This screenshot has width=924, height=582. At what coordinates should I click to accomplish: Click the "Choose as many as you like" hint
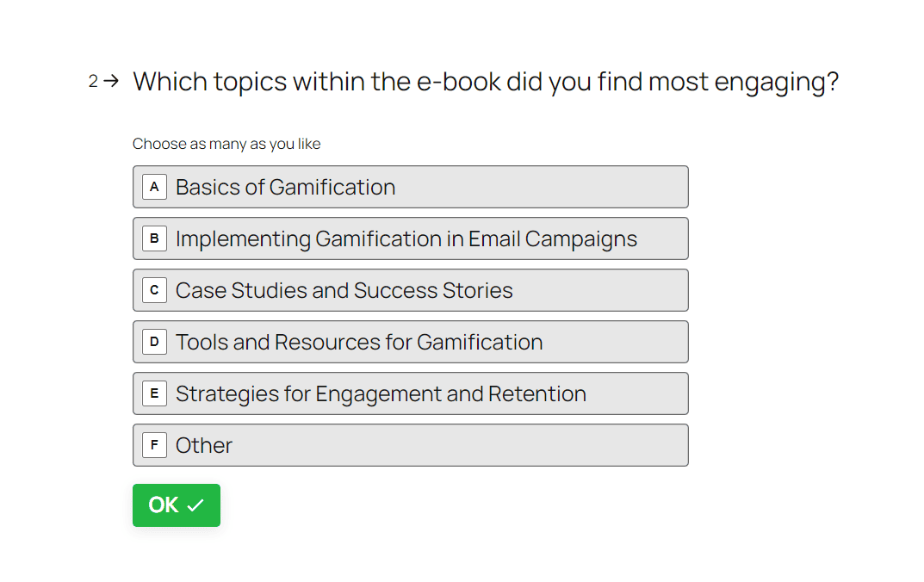[x=226, y=144]
